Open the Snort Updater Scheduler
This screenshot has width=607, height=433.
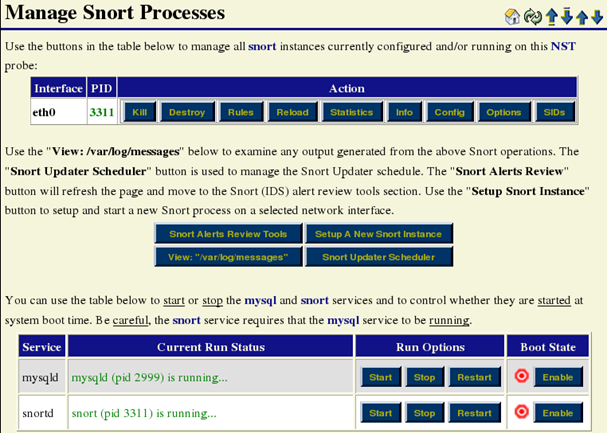point(378,257)
